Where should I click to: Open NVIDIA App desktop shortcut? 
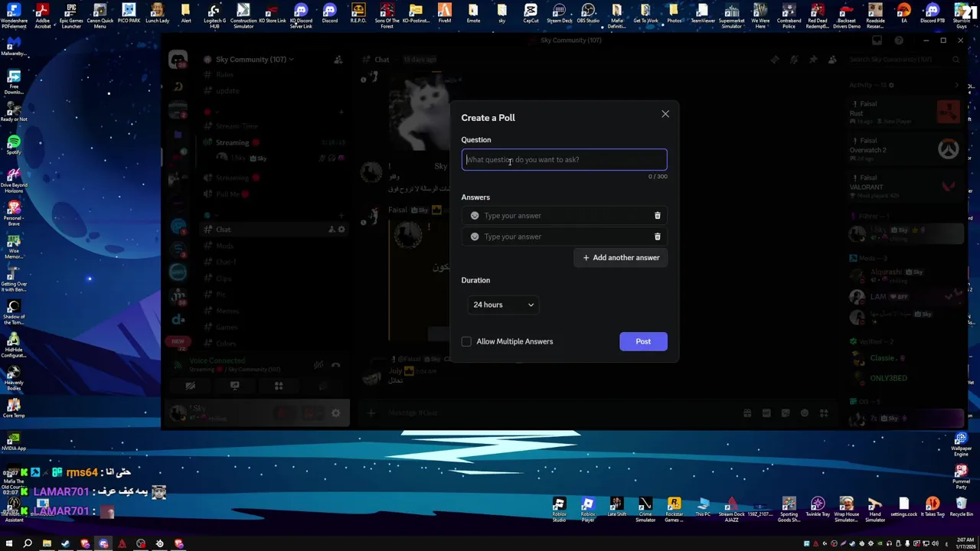[x=13, y=442]
